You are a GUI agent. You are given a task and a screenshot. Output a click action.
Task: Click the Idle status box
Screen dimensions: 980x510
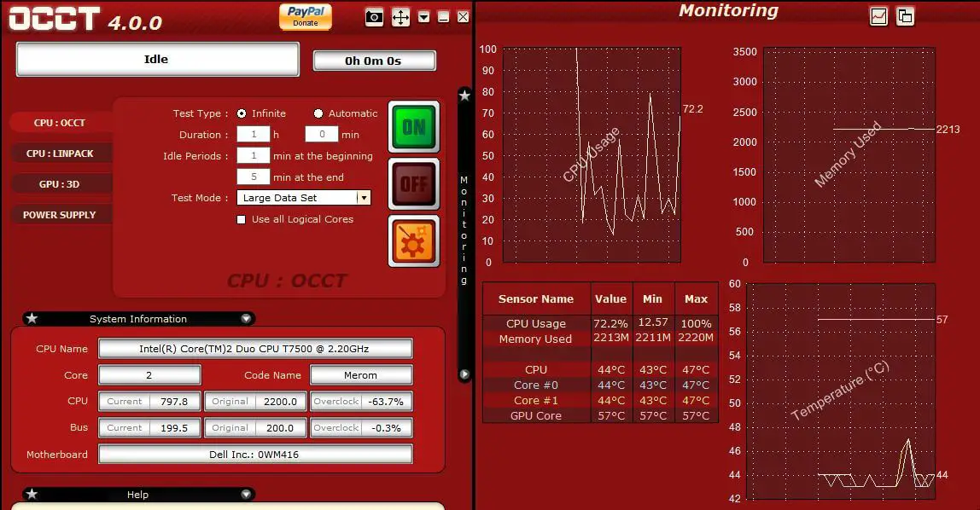coord(157,60)
